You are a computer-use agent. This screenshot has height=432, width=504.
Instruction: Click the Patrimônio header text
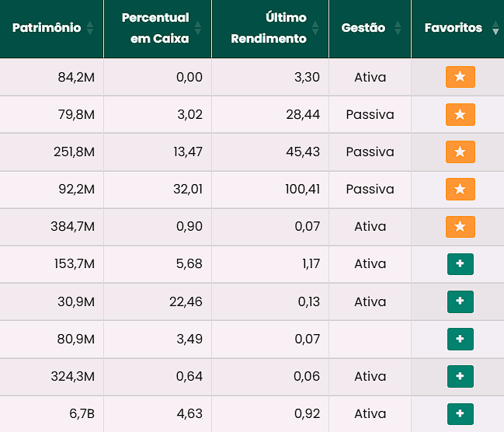[46, 28]
